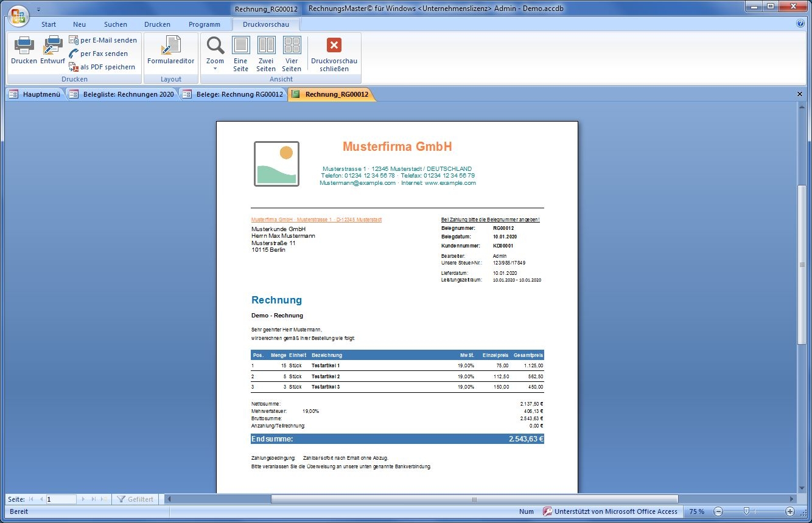Open the Zoom dropdown arrow
The image size is (812, 523).
point(215,68)
